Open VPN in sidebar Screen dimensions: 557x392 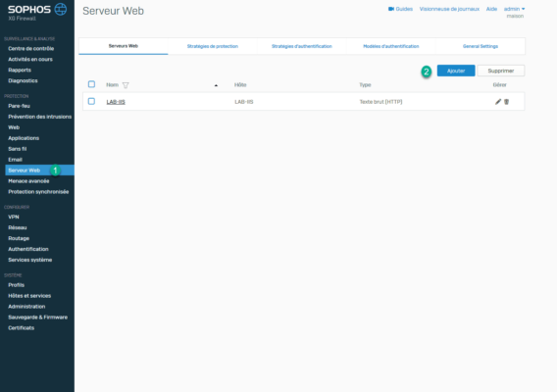tap(14, 217)
